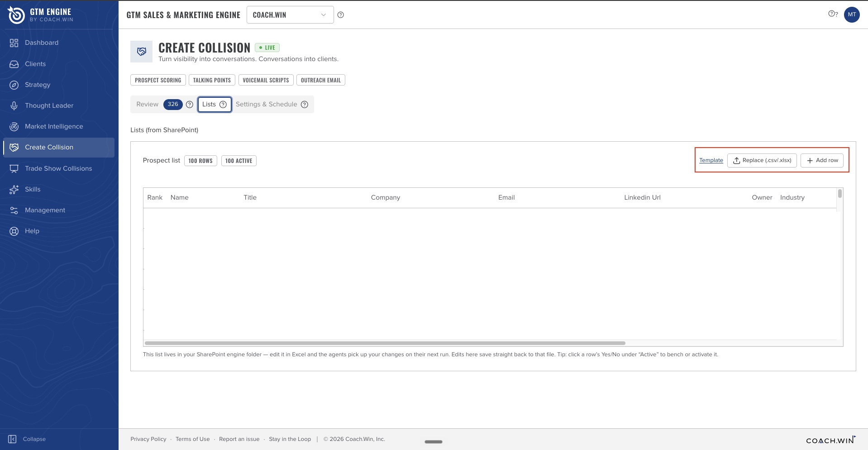The width and height of the screenshot is (868, 450).
Task: Click the Name column header
Action: coord(180,198)
